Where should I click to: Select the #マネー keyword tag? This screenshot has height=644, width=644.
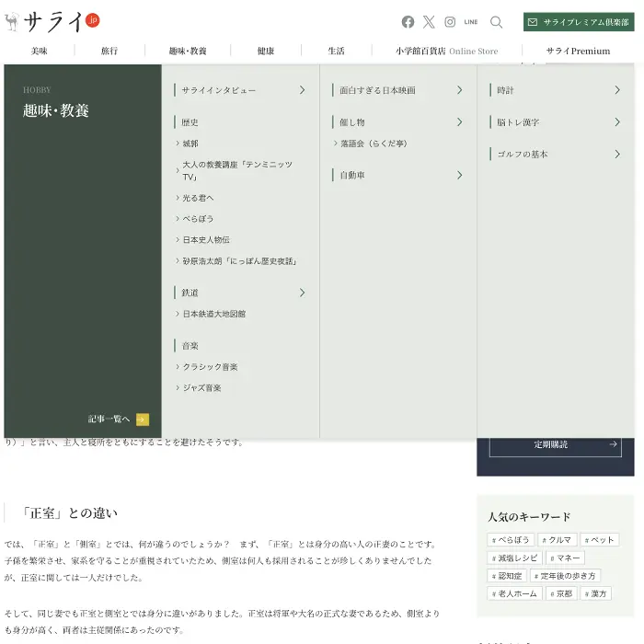point(565,558)
